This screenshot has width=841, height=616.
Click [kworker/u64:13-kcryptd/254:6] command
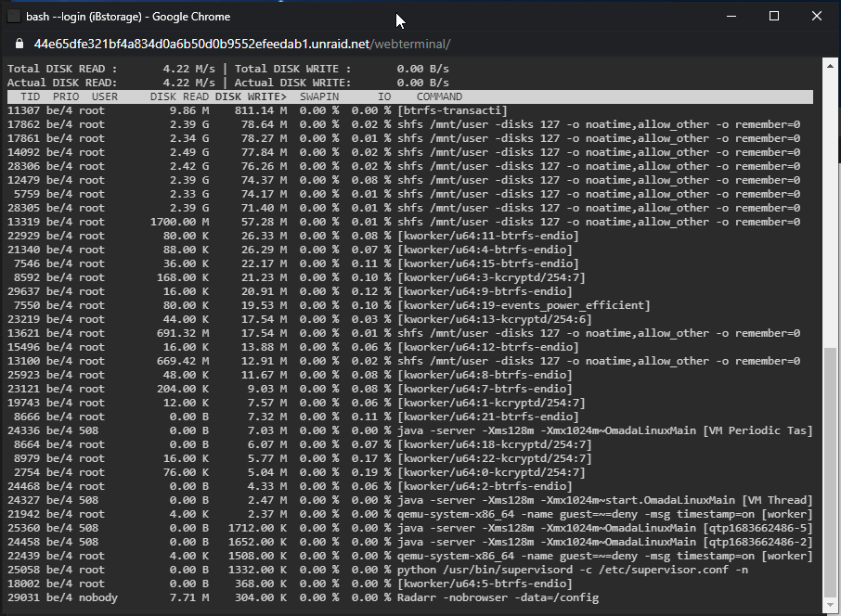point(495,320)
